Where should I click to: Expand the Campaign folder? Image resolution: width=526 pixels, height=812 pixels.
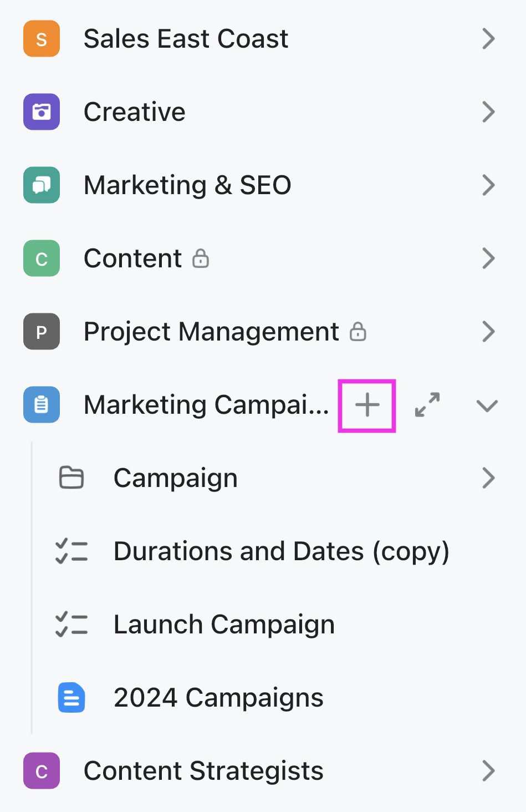point(488,478)
